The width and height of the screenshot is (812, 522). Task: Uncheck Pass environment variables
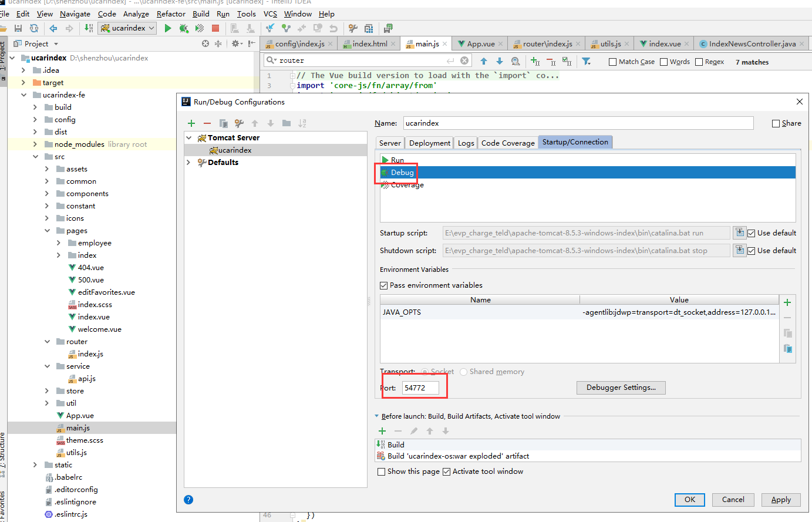click(384, 285)
